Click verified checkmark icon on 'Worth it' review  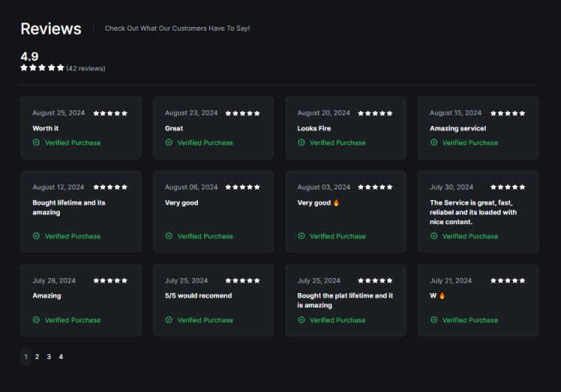tap(36, 142)
